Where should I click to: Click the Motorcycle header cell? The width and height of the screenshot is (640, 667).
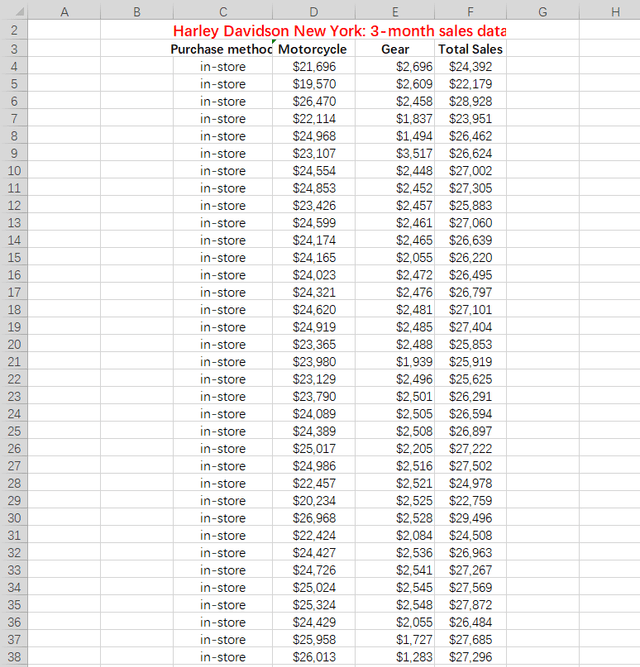[x=314, y=49]
